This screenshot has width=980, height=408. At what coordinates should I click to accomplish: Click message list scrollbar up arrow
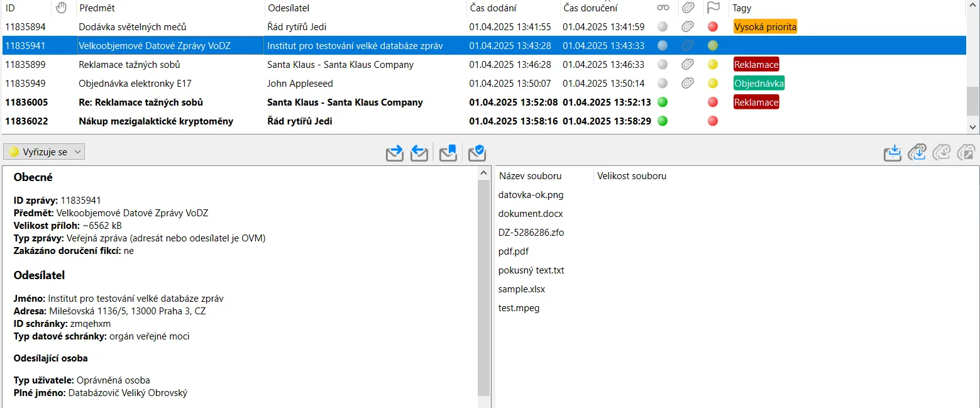tap(973, 6)
